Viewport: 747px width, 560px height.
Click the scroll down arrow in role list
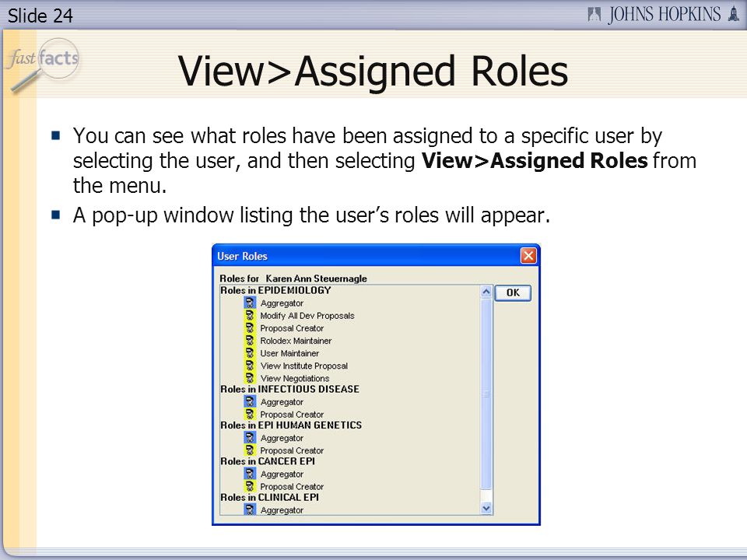(x=486, y=509)
